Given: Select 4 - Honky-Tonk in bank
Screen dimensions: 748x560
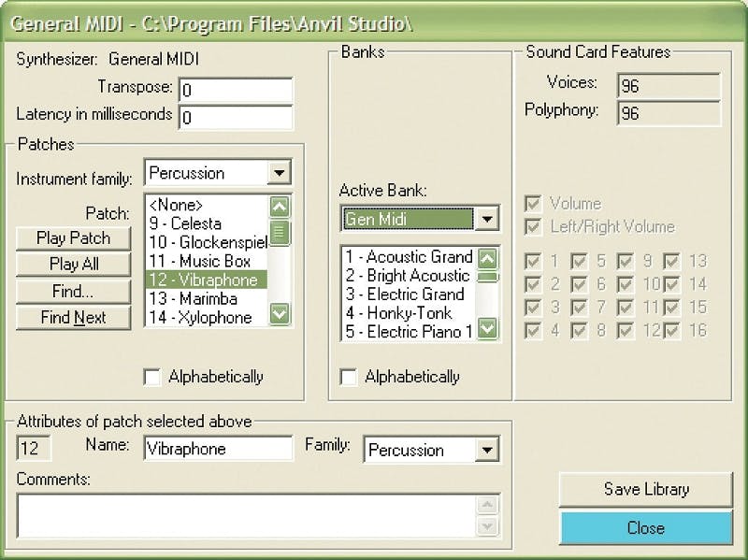Looking at the screenshot, I should coord(409,313).
